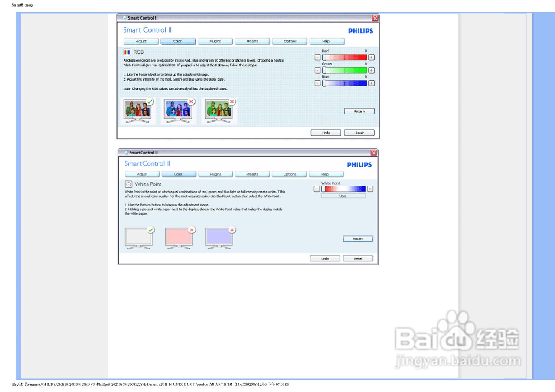
Task: Click Reset in White Point window
Action: 358,258
